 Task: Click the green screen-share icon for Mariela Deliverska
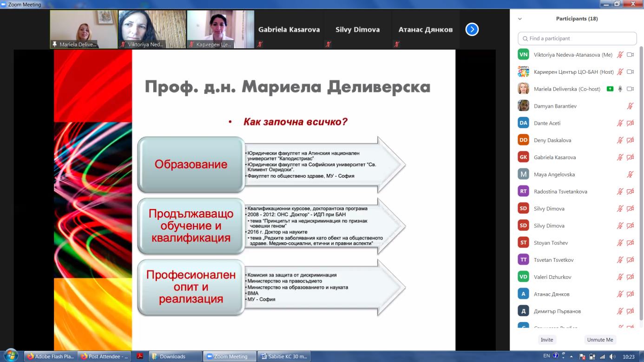pyautogui.click(x=610, y=89)
